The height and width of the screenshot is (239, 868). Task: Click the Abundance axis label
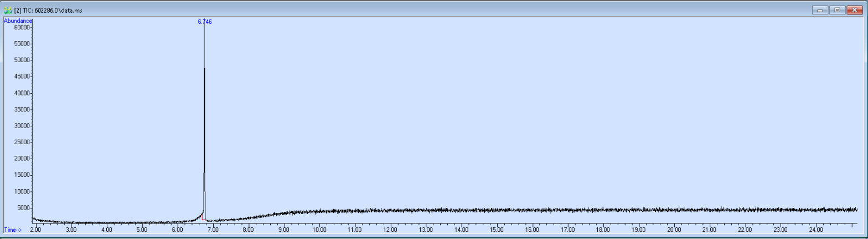(x=18, y=21)
